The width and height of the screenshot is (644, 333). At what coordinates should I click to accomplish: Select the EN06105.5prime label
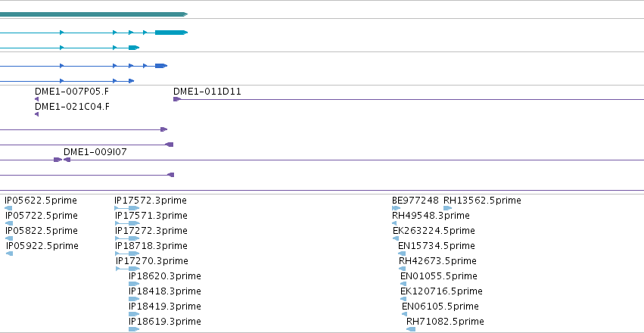click(440, 306)
